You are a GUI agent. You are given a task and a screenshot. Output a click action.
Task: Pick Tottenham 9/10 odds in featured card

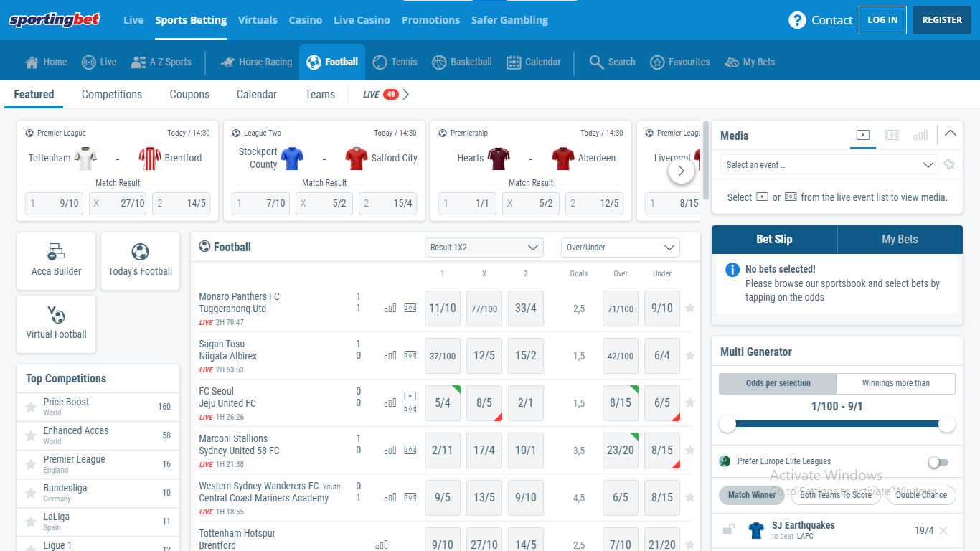click(54, 203)
